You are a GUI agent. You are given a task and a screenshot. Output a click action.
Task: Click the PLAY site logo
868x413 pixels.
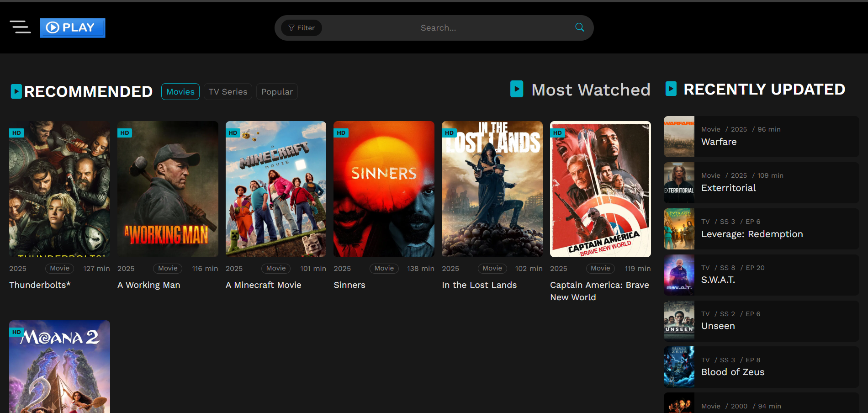click(73, 28)
